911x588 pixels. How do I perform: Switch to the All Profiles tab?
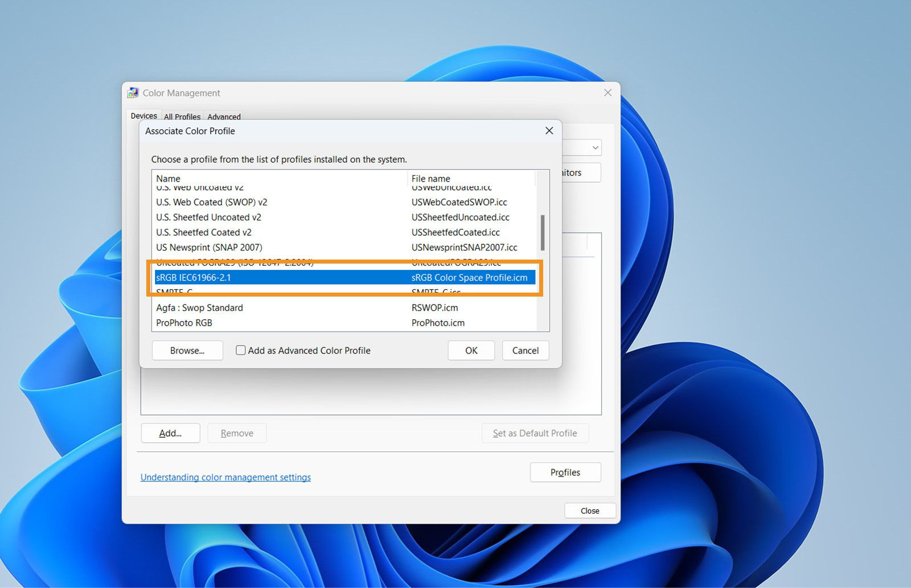coord(182,117)
